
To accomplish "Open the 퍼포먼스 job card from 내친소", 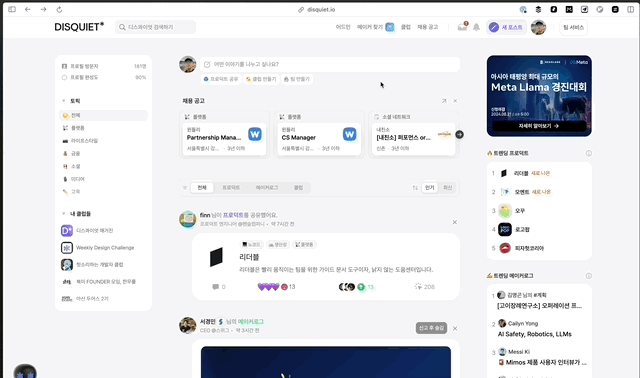I will (x=413, y=139).
